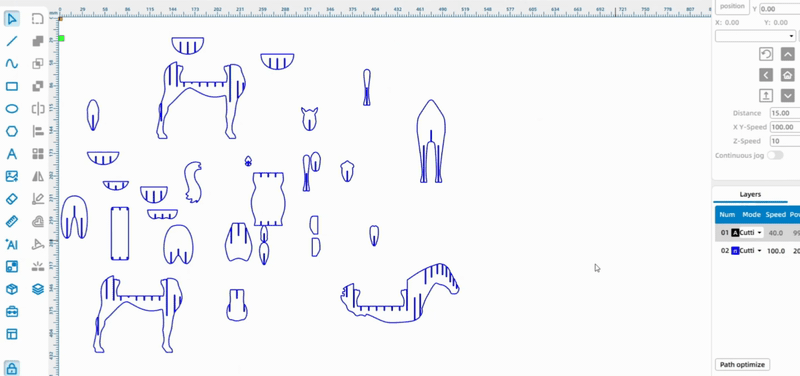Click the X Y-Speed value field
The width and height of the screenshot is (800, 376).
[x=785, y=127]
